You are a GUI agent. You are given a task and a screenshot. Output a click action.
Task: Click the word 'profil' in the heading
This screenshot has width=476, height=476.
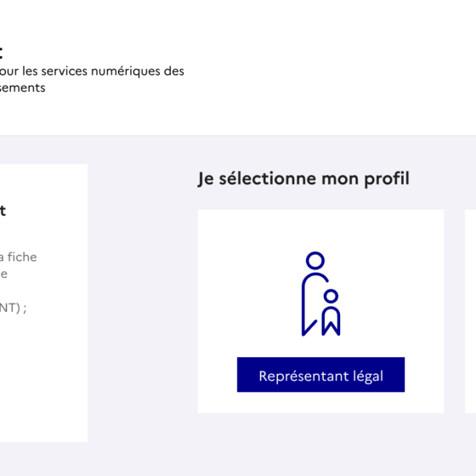(387, 178)
